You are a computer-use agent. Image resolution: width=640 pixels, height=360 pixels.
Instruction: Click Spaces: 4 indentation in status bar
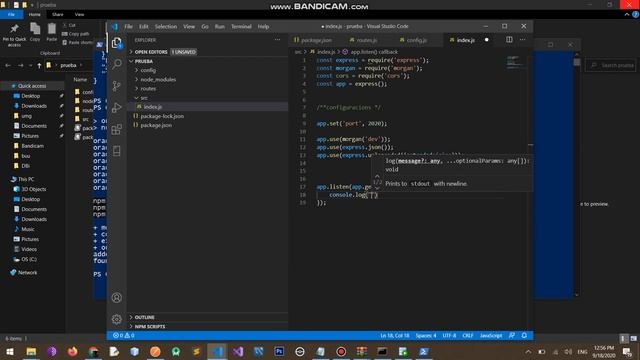coord(426,336)
